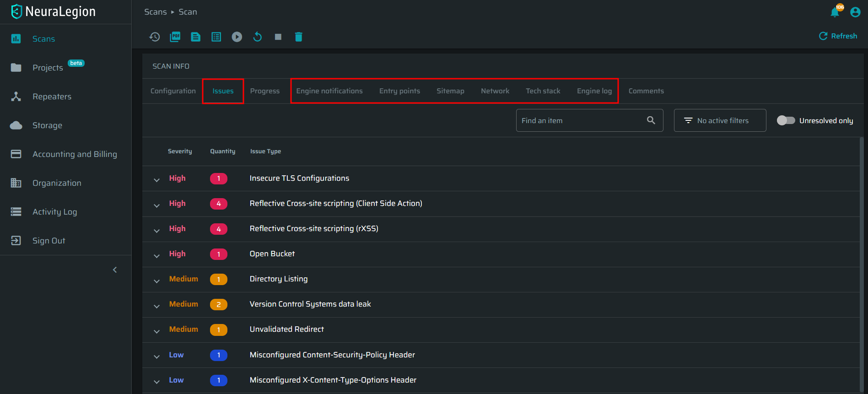The image size is (868, 394).
Task: Collapse the sidebar with left chevron
Action: tap(115, 270)
